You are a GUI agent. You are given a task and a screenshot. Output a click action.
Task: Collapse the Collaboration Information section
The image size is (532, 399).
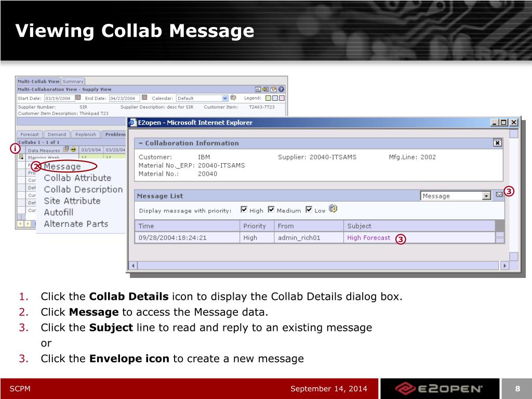coord(140,143)
